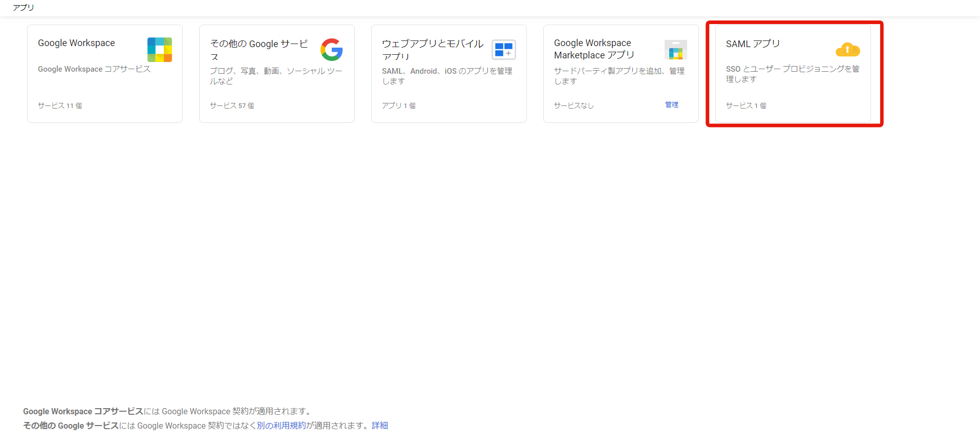Click the SAML yellow cloud key icon

[x=848, y=50]
